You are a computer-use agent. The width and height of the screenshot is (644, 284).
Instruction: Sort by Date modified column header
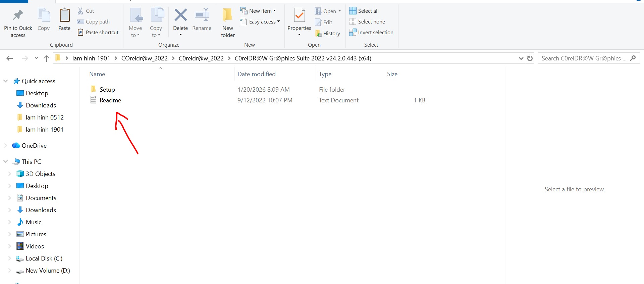coord(257,74)
